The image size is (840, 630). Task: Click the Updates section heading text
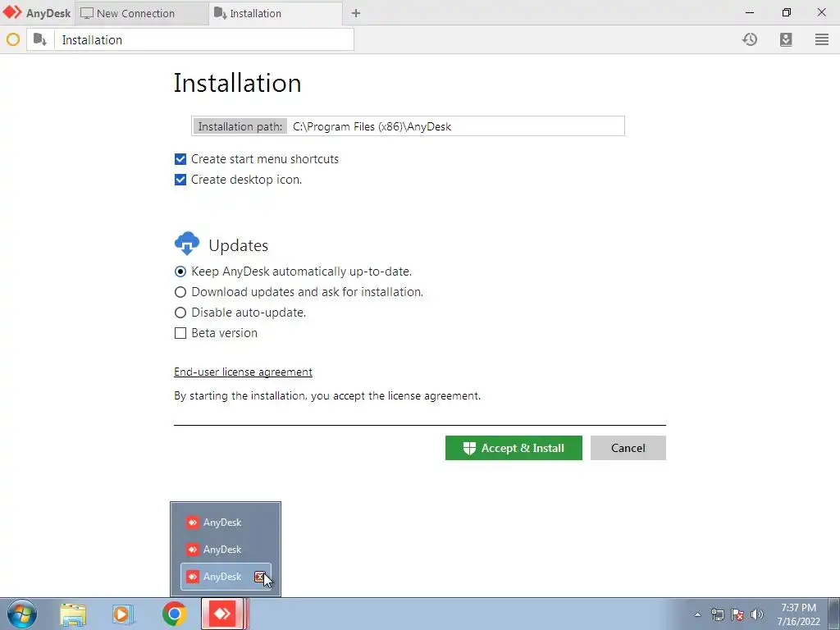(x=239, y=245)
